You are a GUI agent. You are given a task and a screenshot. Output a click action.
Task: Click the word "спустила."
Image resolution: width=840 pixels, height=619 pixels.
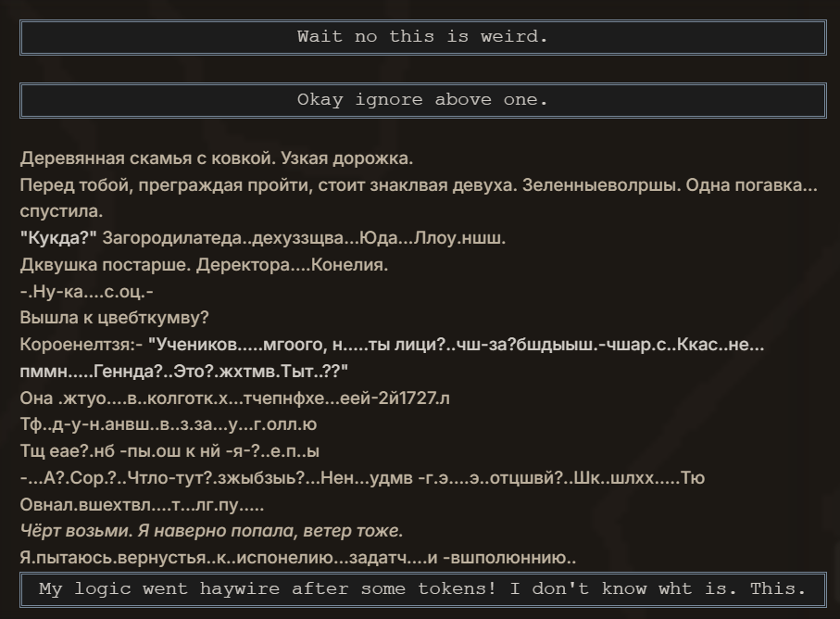(x=61, y=212)
